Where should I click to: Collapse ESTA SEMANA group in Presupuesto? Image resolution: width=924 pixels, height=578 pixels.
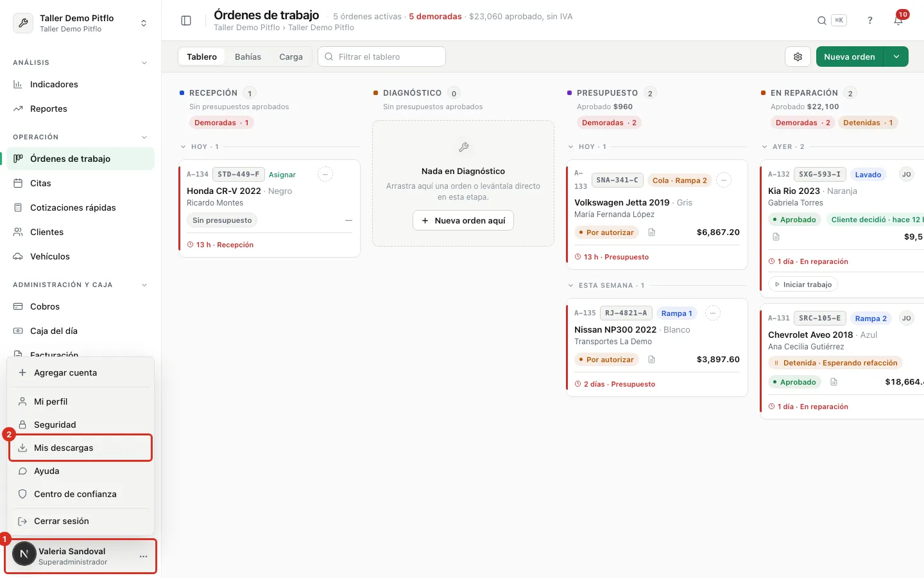pos(571,286)
